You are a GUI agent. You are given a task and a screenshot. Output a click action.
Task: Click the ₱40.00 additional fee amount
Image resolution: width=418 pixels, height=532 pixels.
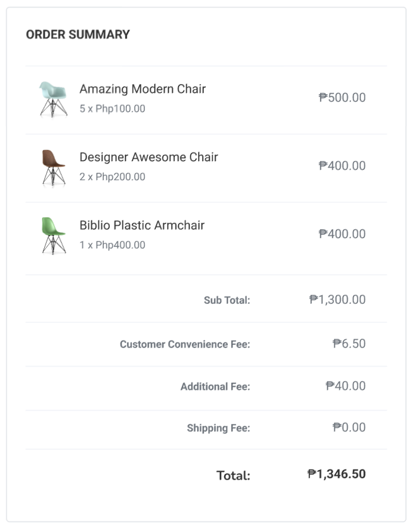pyautogui.click(x=345, y=386)
